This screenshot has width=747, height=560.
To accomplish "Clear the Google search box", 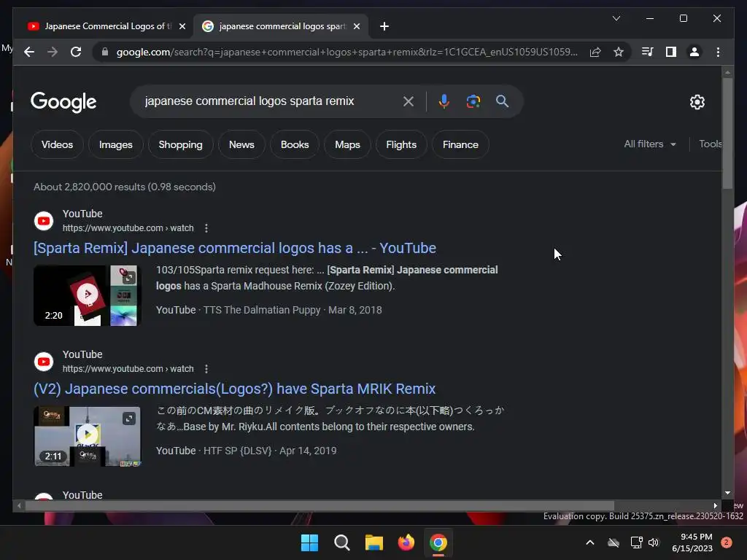I will click(409, 101).
